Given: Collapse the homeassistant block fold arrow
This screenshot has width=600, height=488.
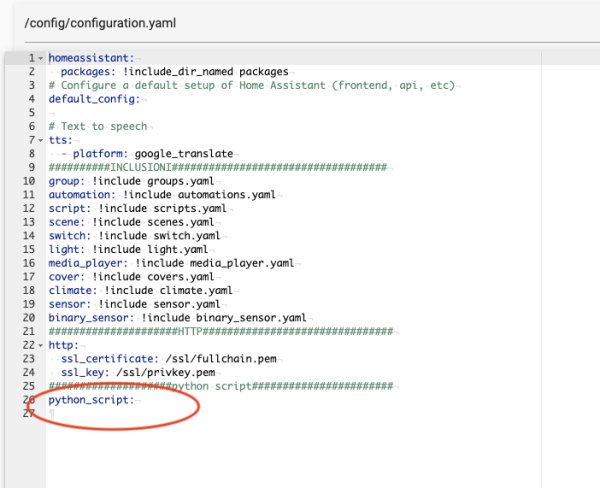Looking at the screenshot, I should [41, 59].
